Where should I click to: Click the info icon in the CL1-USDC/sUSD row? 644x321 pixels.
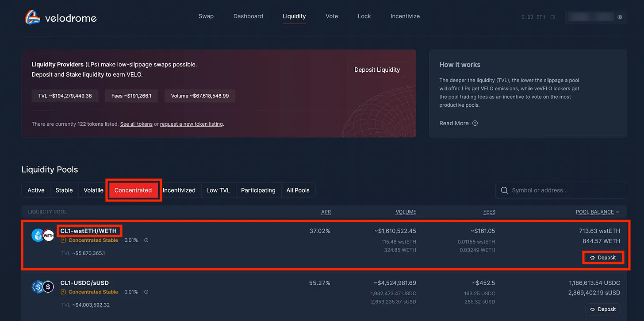point(146,292)
